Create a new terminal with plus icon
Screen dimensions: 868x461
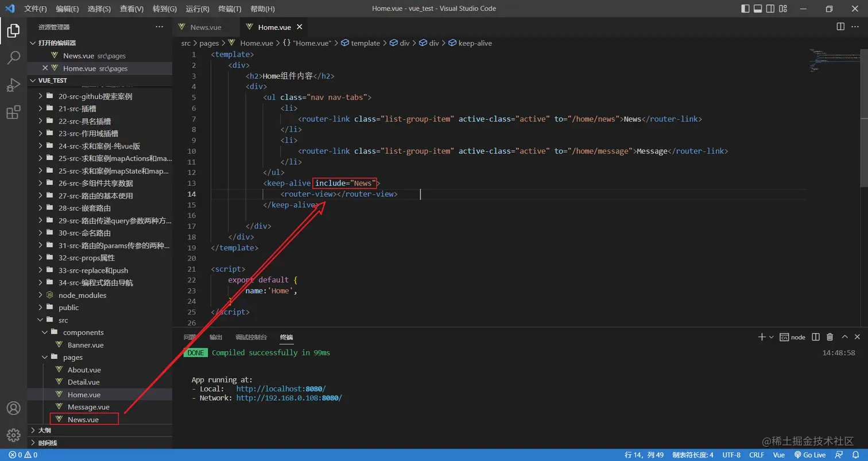761,337
